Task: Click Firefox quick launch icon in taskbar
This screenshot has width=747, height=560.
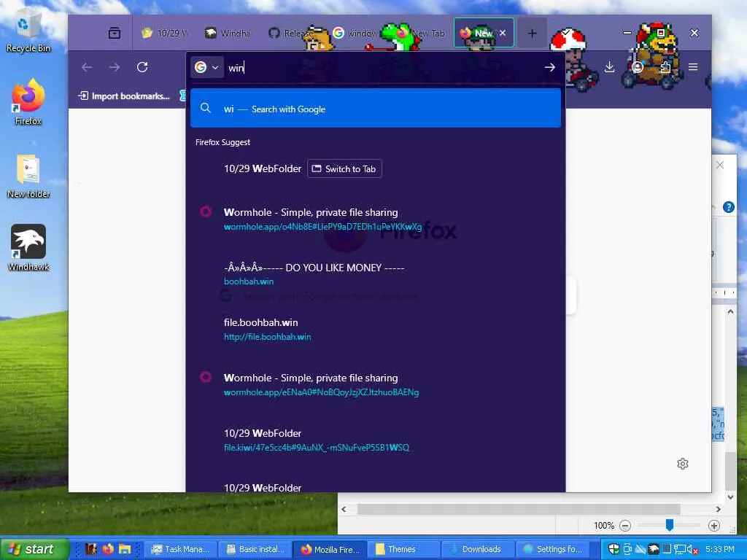Action: pos(108,549)
